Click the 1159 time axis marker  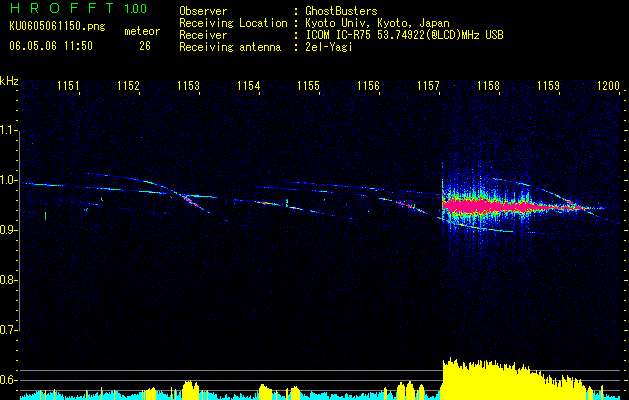point(548,85)
